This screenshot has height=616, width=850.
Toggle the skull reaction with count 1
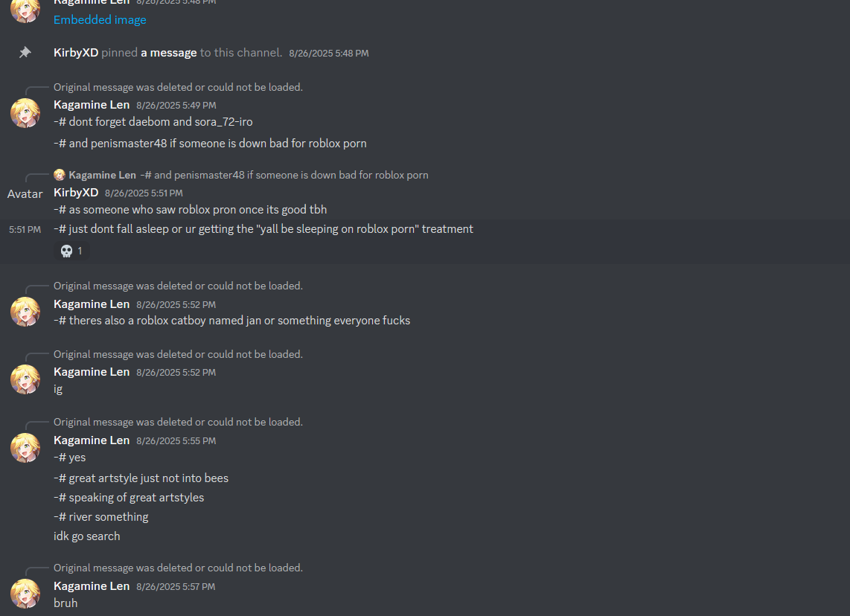pos(71,251)
